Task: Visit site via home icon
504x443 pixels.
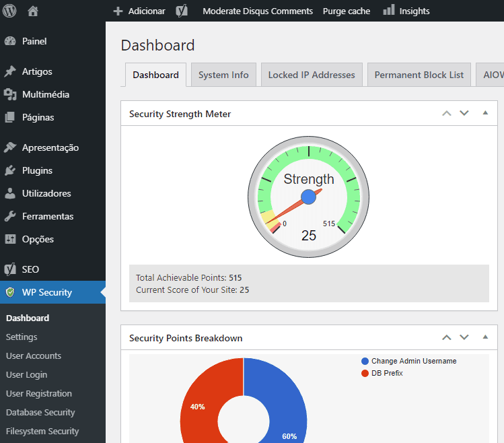Action: [33, 11]
